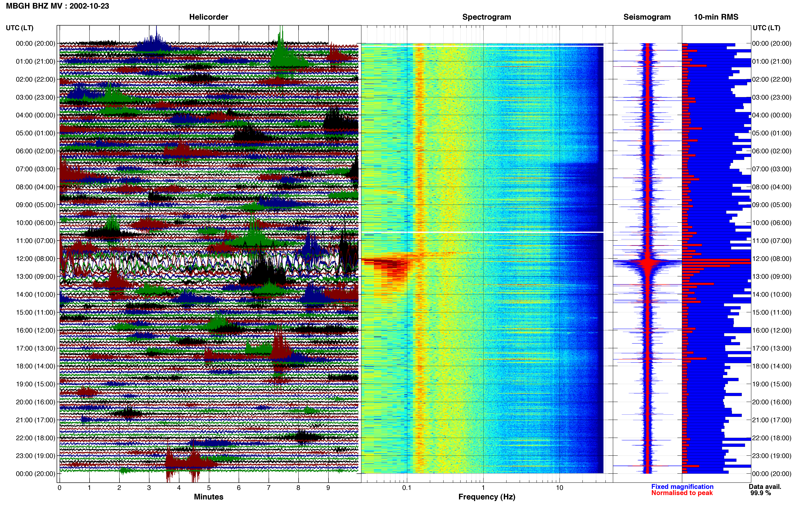Click "13:00 (09:00)" on the RMS panel time axis

pyautogui.click(x=772, y=277)
